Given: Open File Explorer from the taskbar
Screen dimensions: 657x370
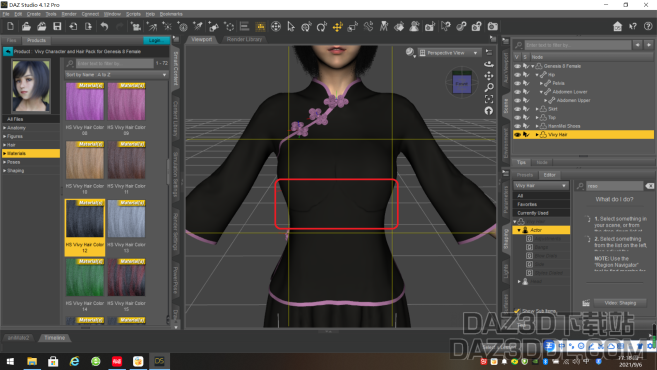Looking at the screenshot, I should coord(32,361).
